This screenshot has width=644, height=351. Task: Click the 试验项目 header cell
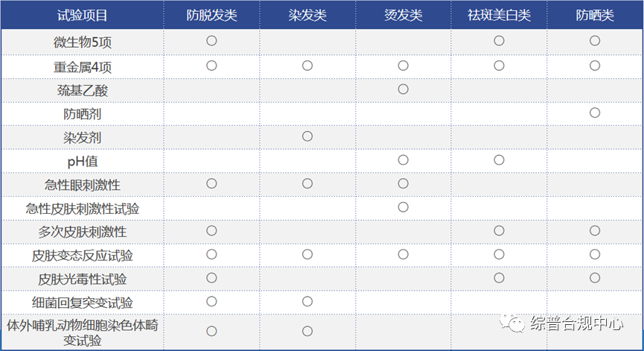pos(83,15)
